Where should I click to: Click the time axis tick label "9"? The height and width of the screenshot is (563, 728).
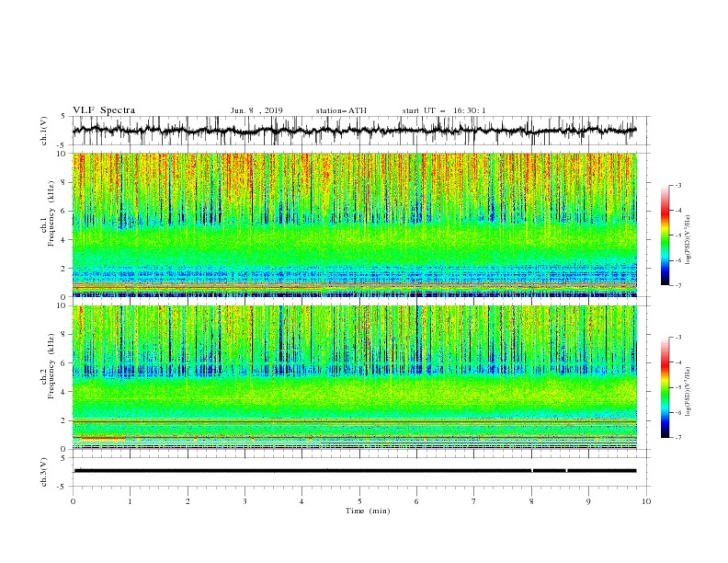click(x=588, y=501)
